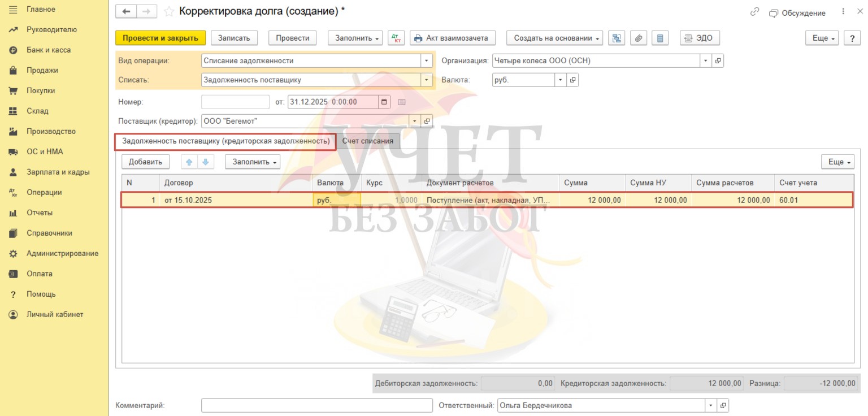Move table row up with arrow icon
This screenshot has width=868, height=416.
189,162
